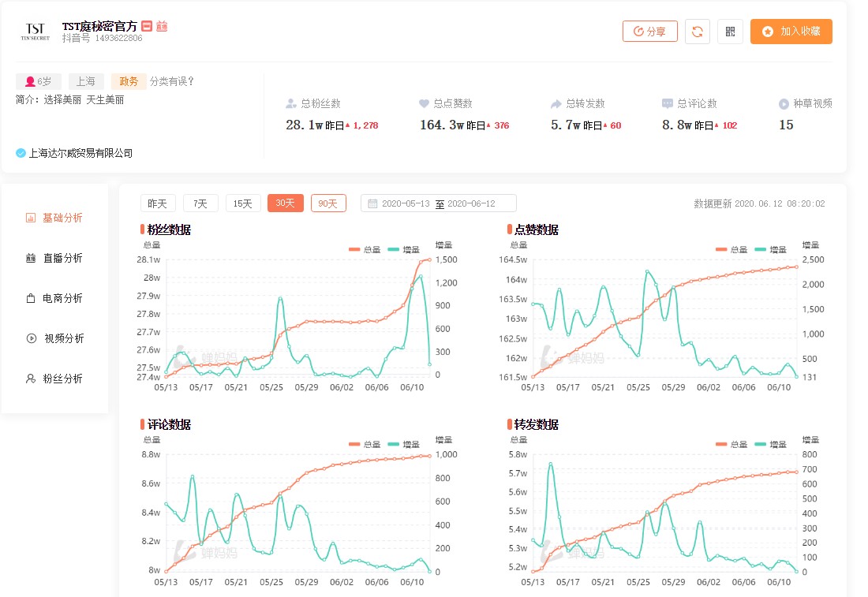The image size is (868, 597).
Task: Hide 总量 series in the 转发数据 chart
Action: click(x=731, y=444)
